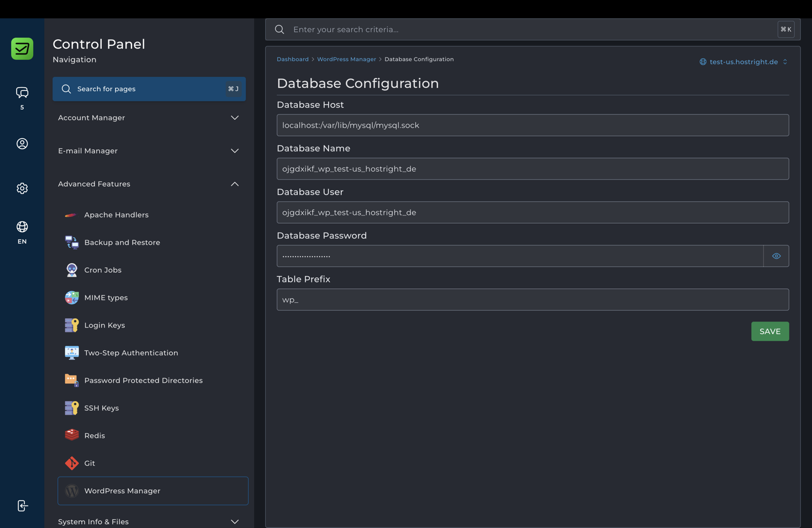
Task: Expand the E-mail Manager section
Action: click(149, 151)
